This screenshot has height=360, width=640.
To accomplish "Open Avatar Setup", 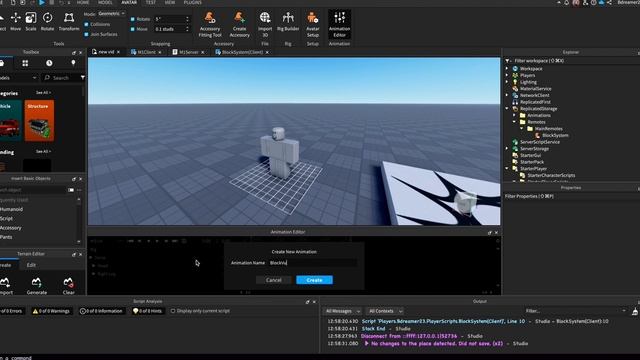I will point(313,24).
